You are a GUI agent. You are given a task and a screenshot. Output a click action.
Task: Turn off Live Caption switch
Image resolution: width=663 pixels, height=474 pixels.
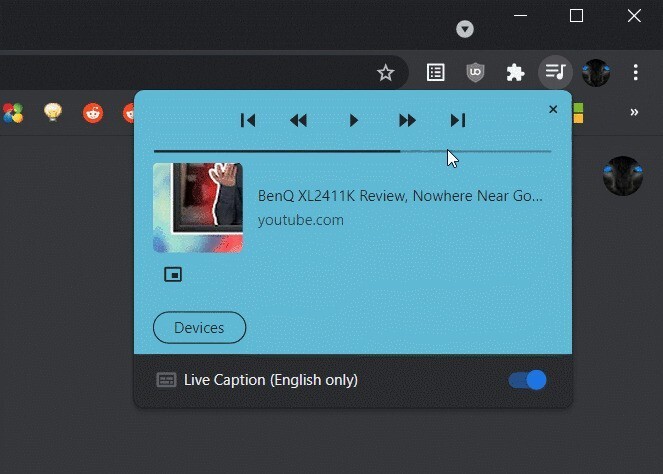pos(527,380)
